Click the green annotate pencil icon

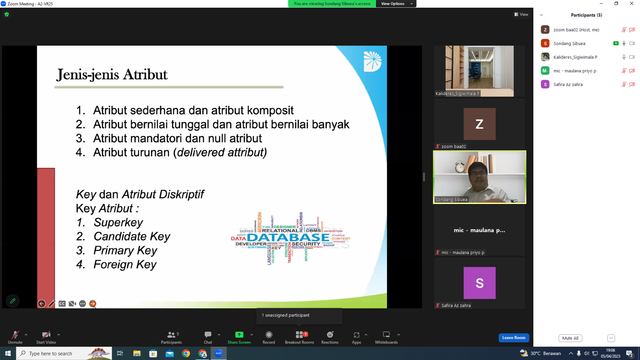point(13,301)
